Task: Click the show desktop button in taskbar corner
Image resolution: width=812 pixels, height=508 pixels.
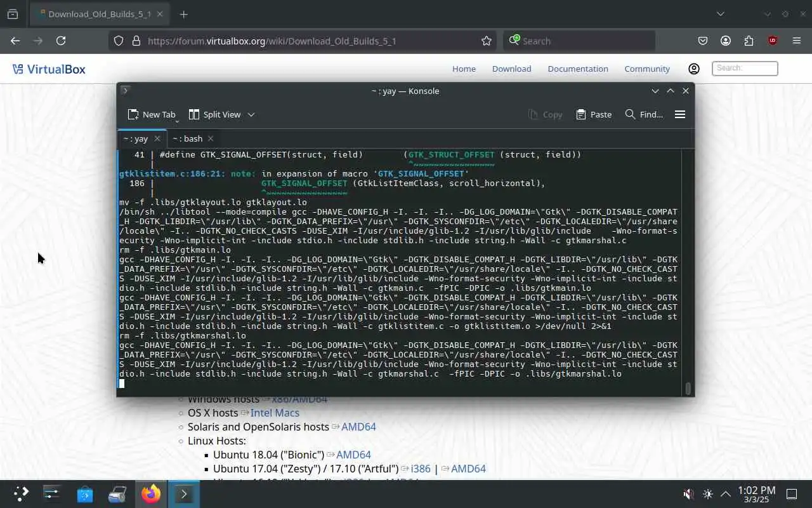Action: point(792,493)
